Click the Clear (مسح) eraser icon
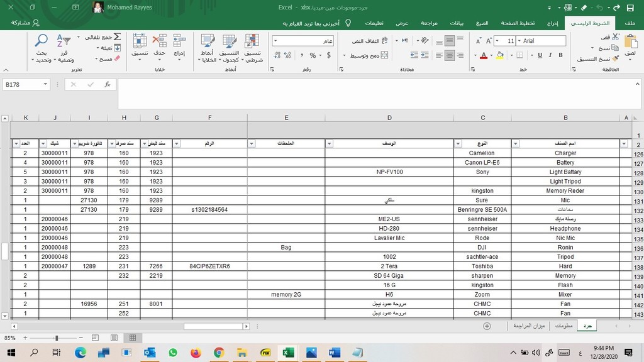Image resolution: width=644 pixels, height=362 pixels. 117,58
